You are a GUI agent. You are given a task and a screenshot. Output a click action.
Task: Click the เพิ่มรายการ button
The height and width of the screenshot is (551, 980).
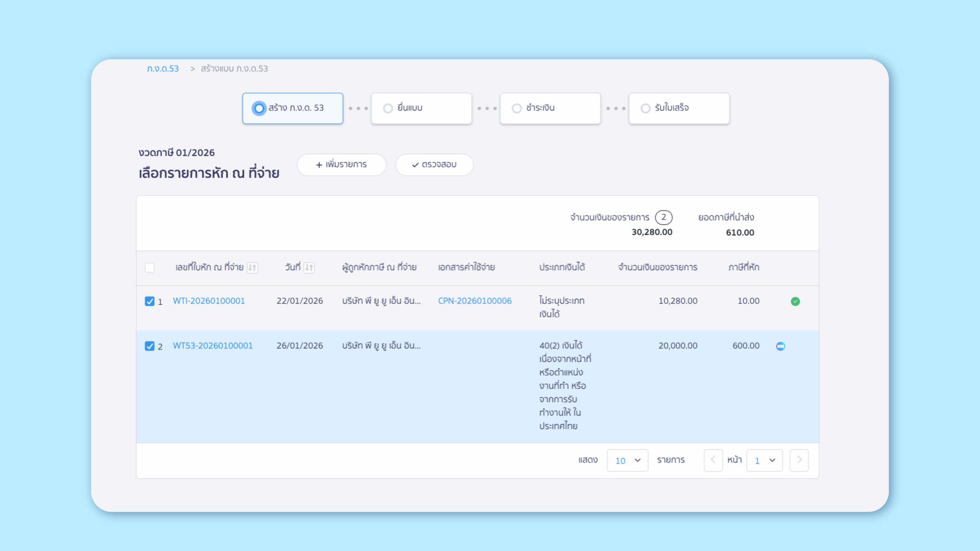coord(341,165)
